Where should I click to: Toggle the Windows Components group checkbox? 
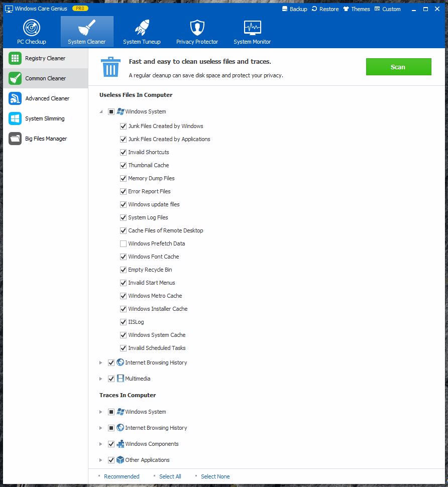(x=111, y=444)
